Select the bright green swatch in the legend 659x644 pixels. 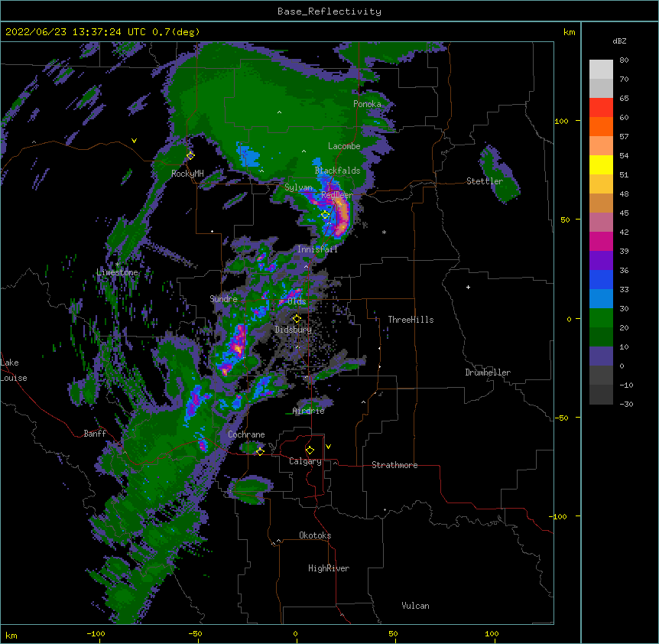point(601,318)
